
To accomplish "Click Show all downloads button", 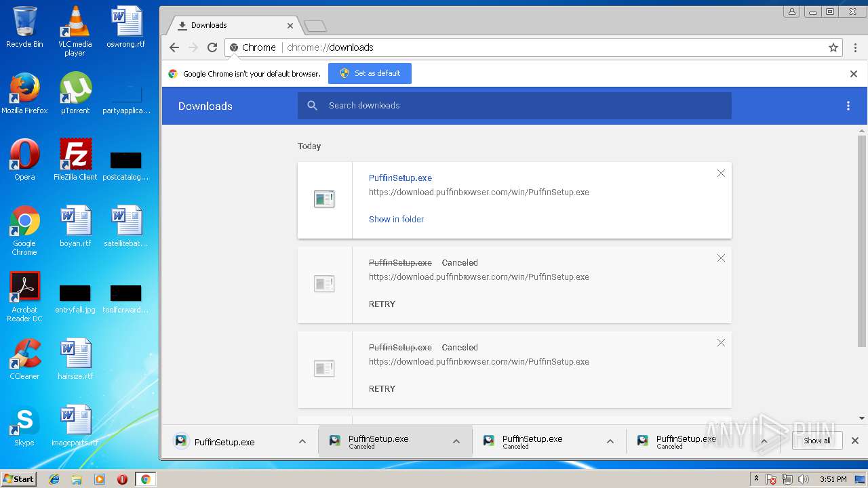I will (816, 441).
